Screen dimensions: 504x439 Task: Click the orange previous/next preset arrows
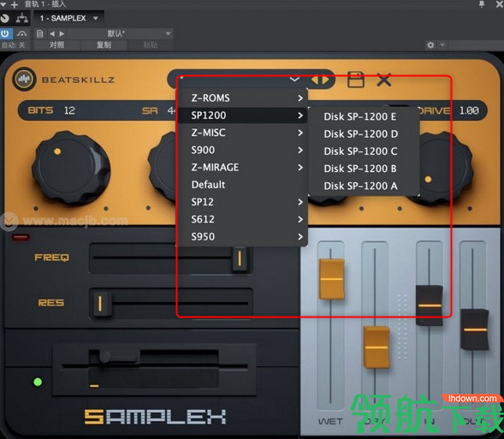pyautogui.click(x=320, y=80)
